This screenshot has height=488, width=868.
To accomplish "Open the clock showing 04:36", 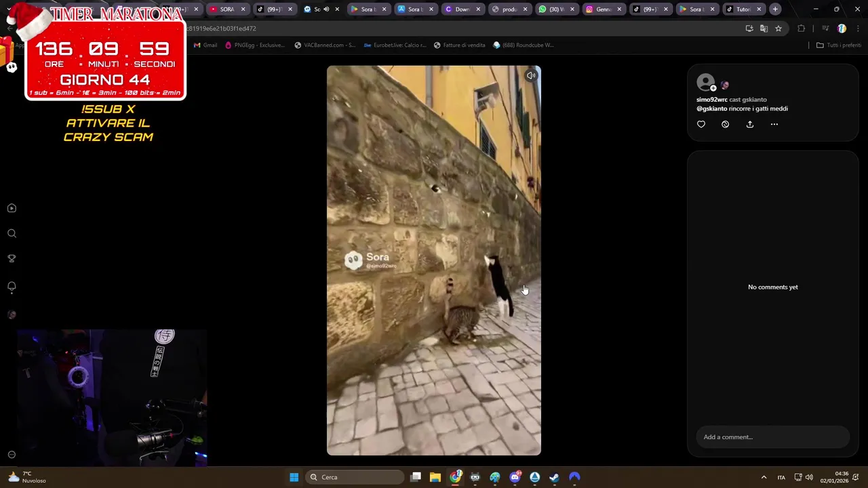I will pyautogui.click(x=834, y=477).
